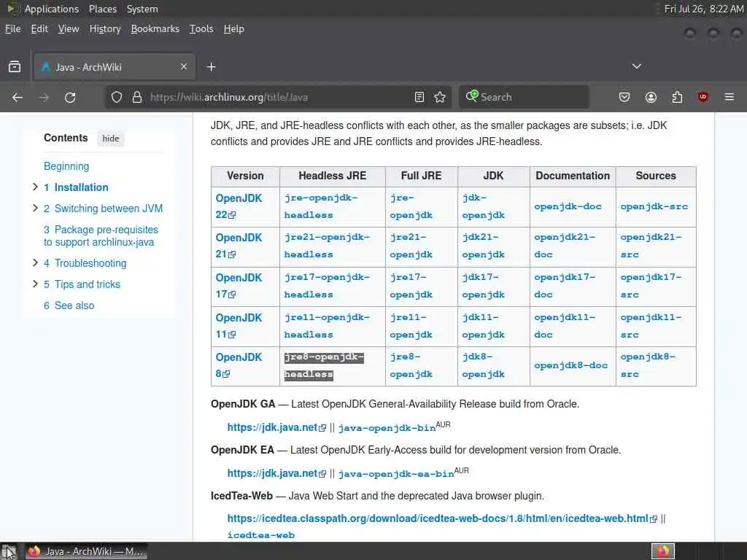Go to See also section
The width and height of the screenshot is (747, 560).
(x=69, y=306)
